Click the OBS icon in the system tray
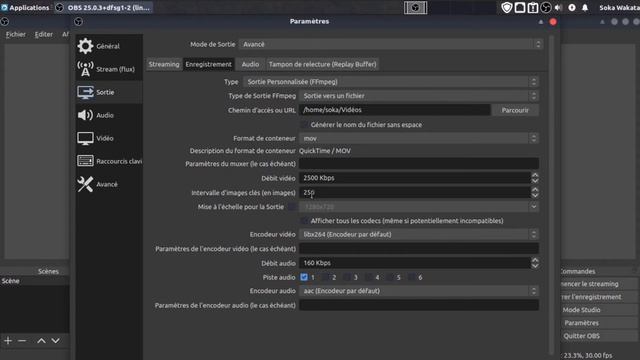Image resolution: width=640 pixels, height=360 pixels. [546, 7]
